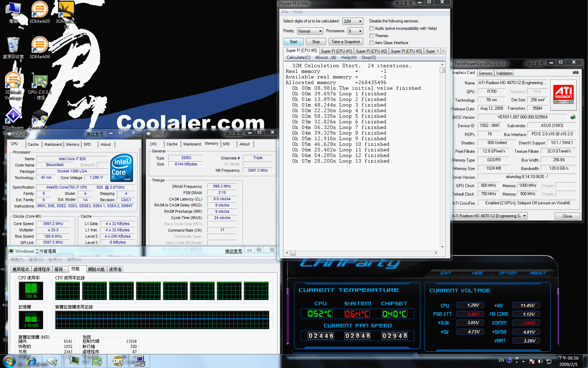The image size is (588, 368).
Task: Open the Recycle Bin on desktop
Action: point(13,48)
